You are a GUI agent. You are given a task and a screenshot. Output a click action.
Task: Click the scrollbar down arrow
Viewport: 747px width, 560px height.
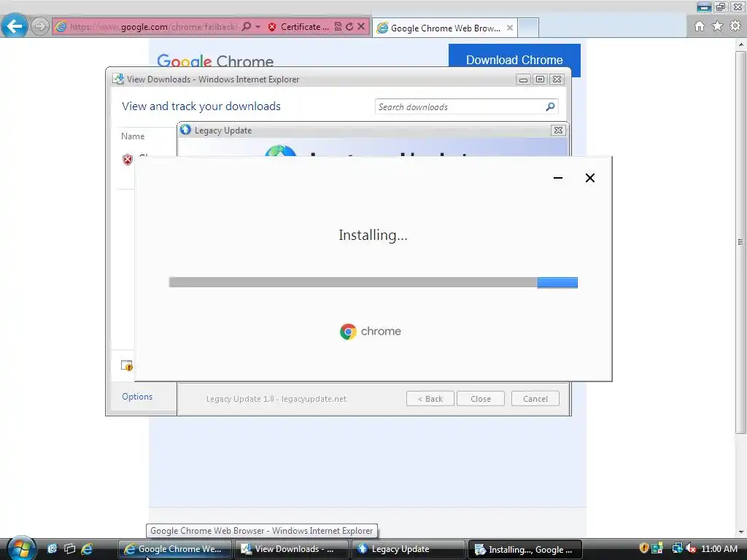pos(741,532)
